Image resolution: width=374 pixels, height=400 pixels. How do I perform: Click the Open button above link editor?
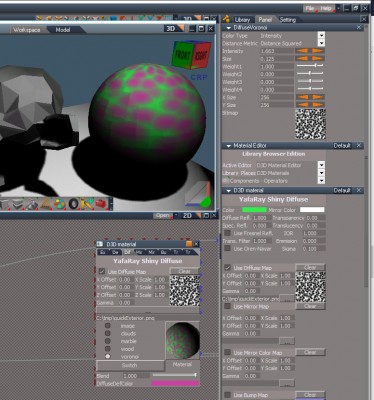(163, 216)
